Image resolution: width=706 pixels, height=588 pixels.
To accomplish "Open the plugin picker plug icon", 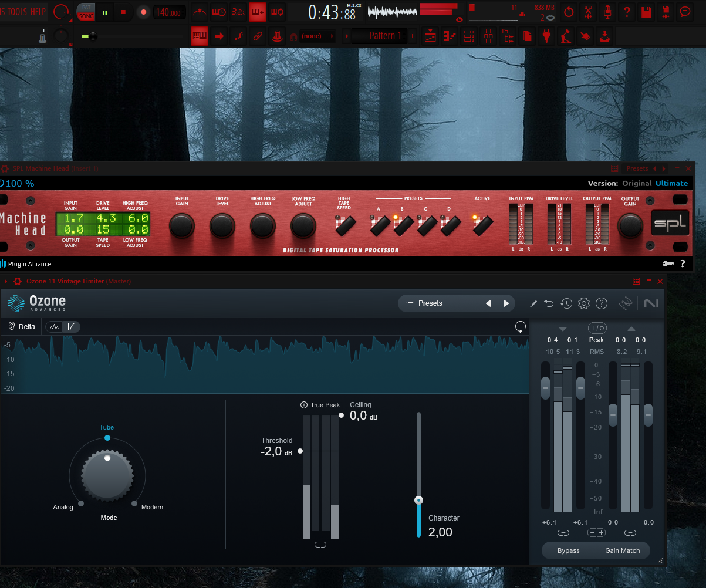I will [546, 36].
